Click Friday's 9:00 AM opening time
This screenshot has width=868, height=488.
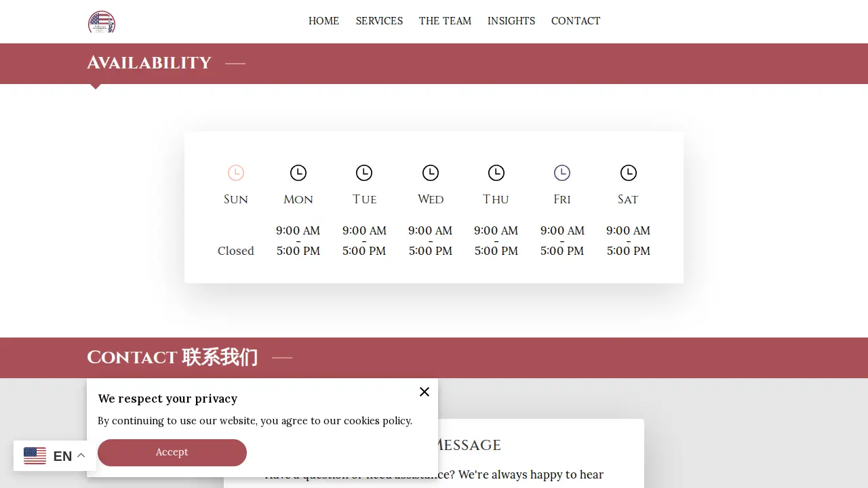(x=562, y=230)
